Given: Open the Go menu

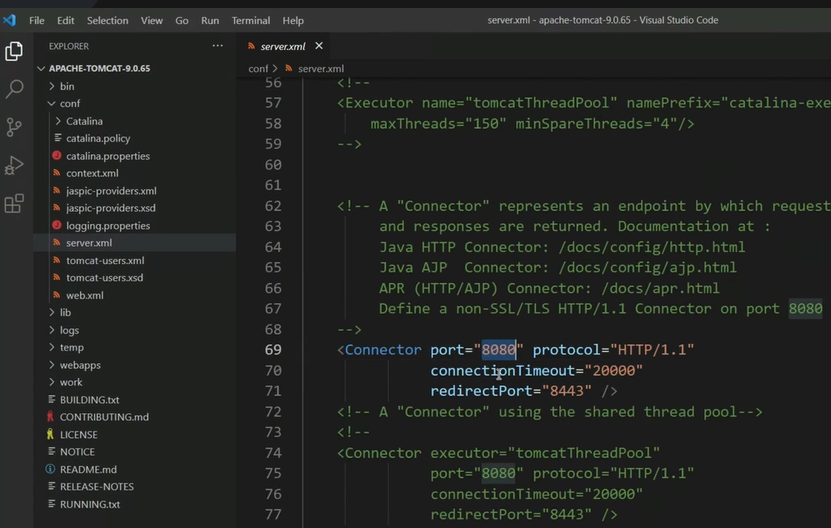Looking at the screenshot, I should (182, 21).
